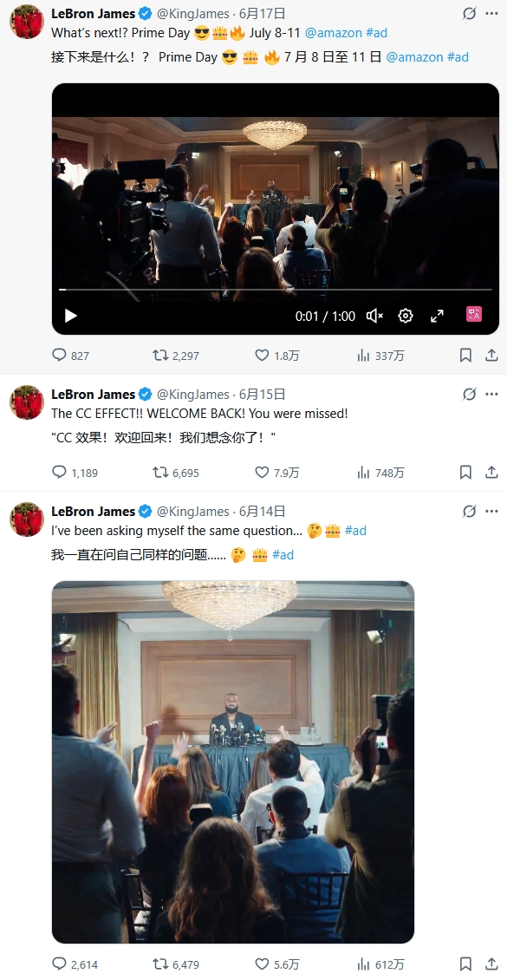Open more options on June 15 post
This screenshot has width=507, height=980.
click(x=492, y=395)
